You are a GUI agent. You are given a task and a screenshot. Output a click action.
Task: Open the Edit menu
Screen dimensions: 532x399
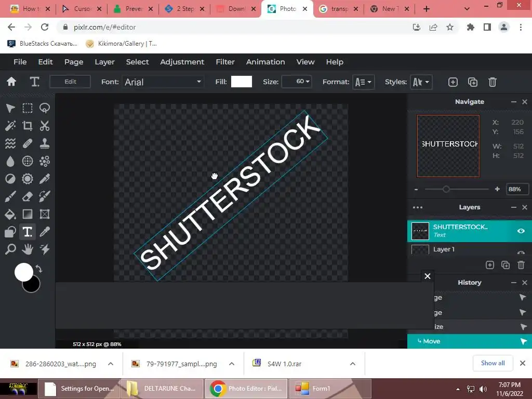(x=46, y=62)
